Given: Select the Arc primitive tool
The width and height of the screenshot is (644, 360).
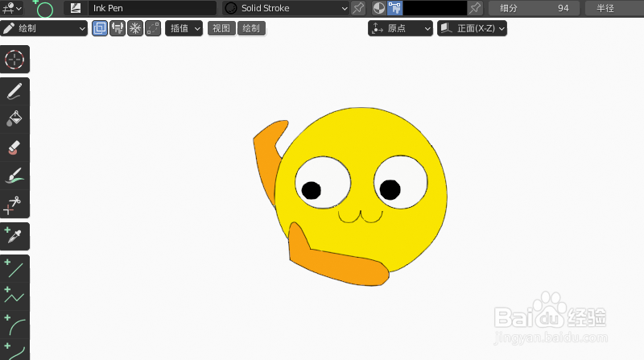Looking at the screenshot, I should point(14,325).
